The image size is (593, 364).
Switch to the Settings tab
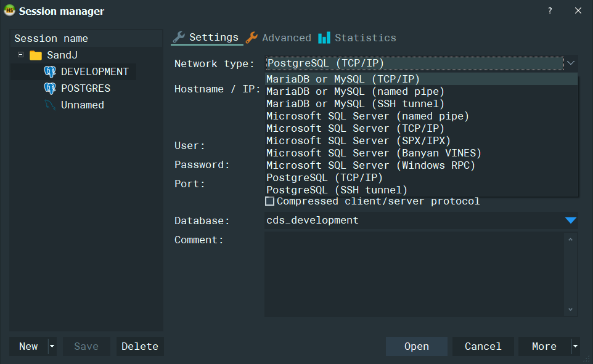207,38
